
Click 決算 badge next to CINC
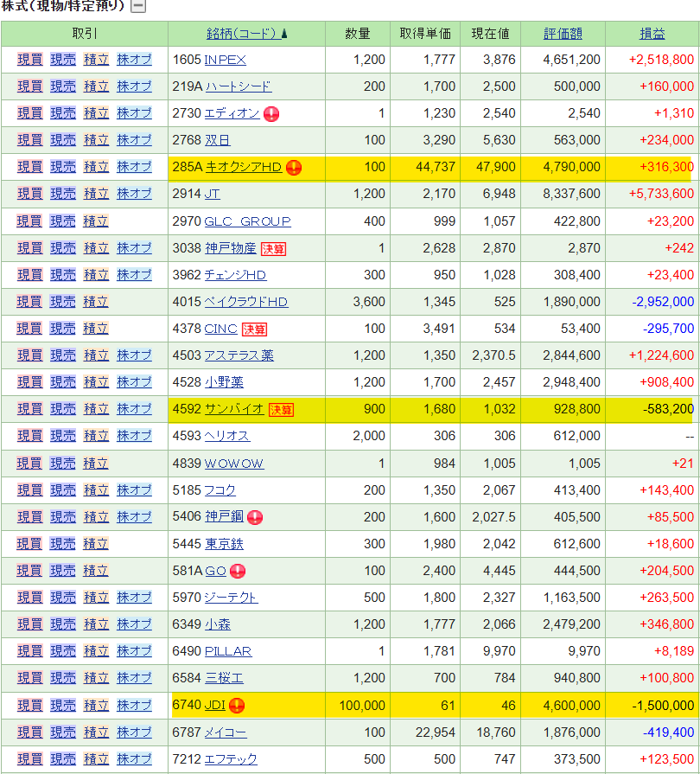click(x=255, y=329)
